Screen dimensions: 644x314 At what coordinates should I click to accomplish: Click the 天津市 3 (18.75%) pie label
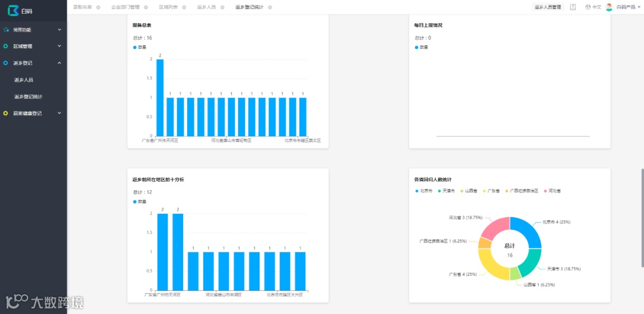(x=564, y=269)
